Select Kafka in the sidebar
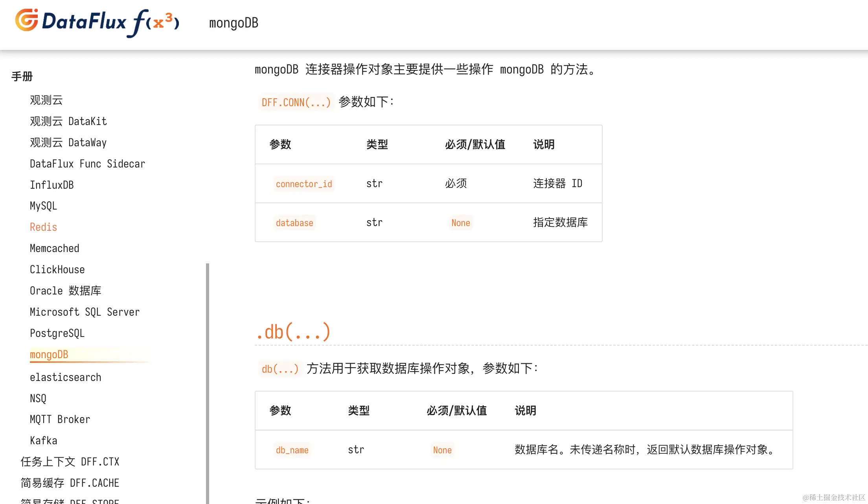Image resolution: width=868 pixels, height=504 pixels. click(43, 440)
